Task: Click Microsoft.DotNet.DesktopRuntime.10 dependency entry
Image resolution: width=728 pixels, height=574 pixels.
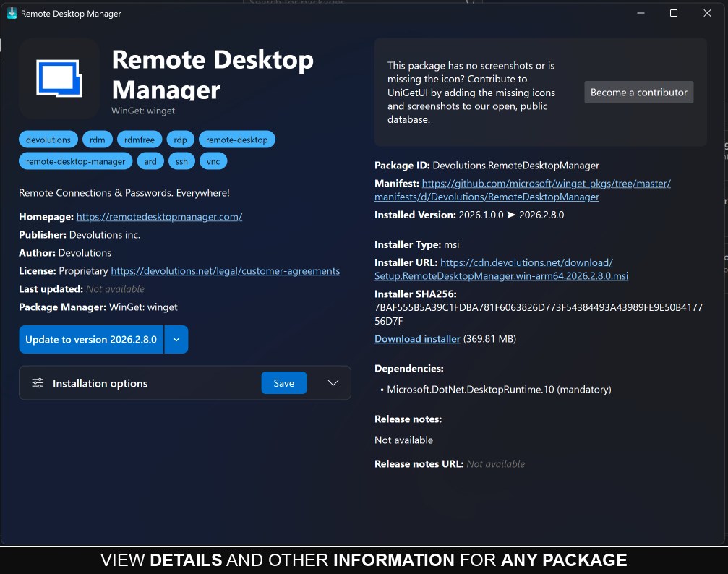Action: [499, 390]
